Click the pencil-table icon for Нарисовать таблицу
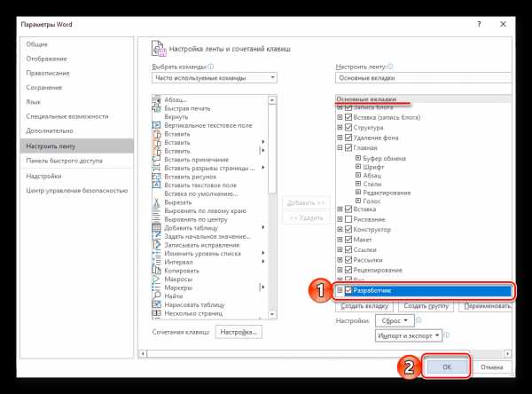Image resolution: width=532 pixels, height=394 pixels. click(x=156, y=304)
